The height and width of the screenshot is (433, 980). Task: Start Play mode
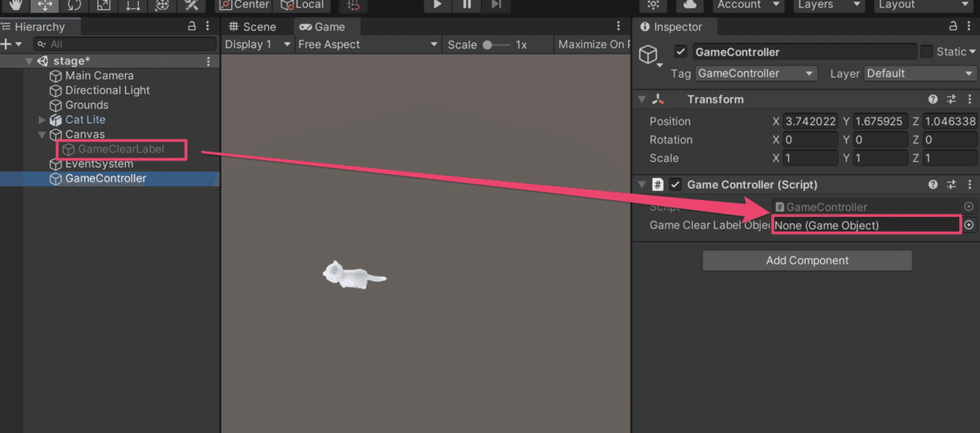pos(437,5)
